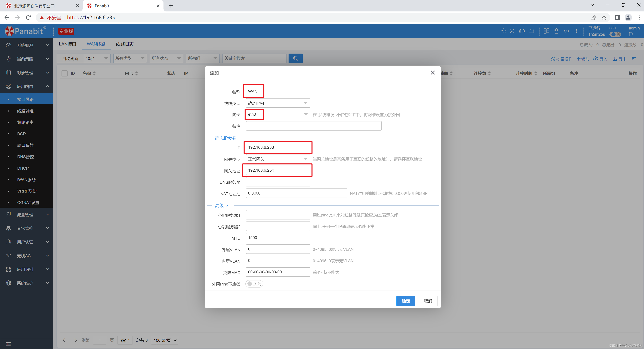Switch to LAN接口 tab
Viewport: 644px width, 349px height.
tap(67, 44)
